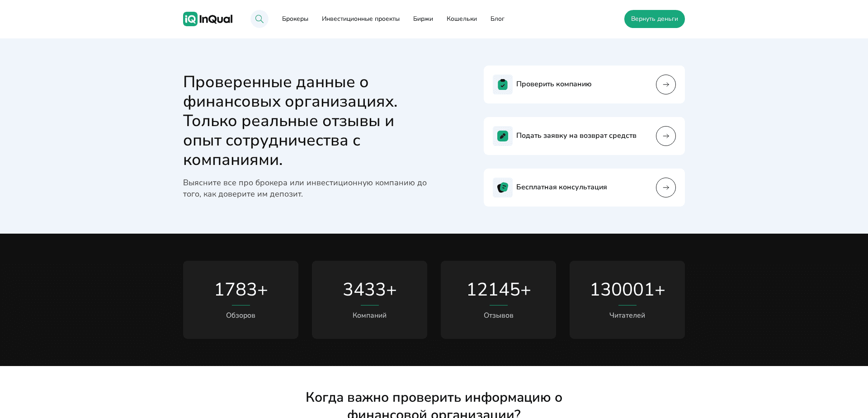Viewport: 868px width, 418px height.
Task: Click the 1783+ Обзоров stat card
Action: pos(241,300)
